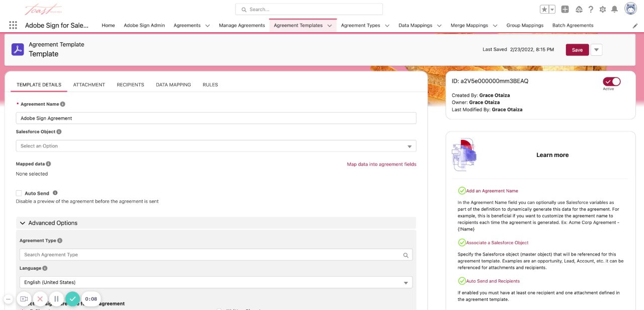The image size is (644, 310).
Task: Toggle the Active switch off
Action: 612,82
